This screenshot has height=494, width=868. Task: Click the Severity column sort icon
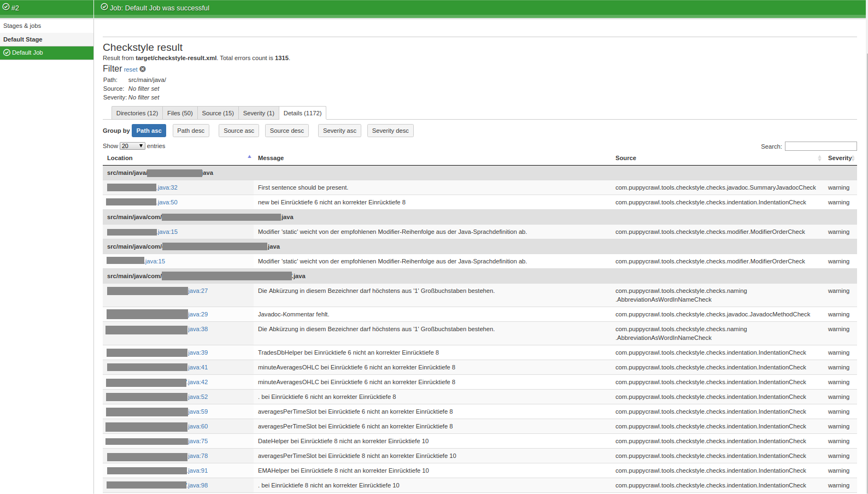coord(853,158)
